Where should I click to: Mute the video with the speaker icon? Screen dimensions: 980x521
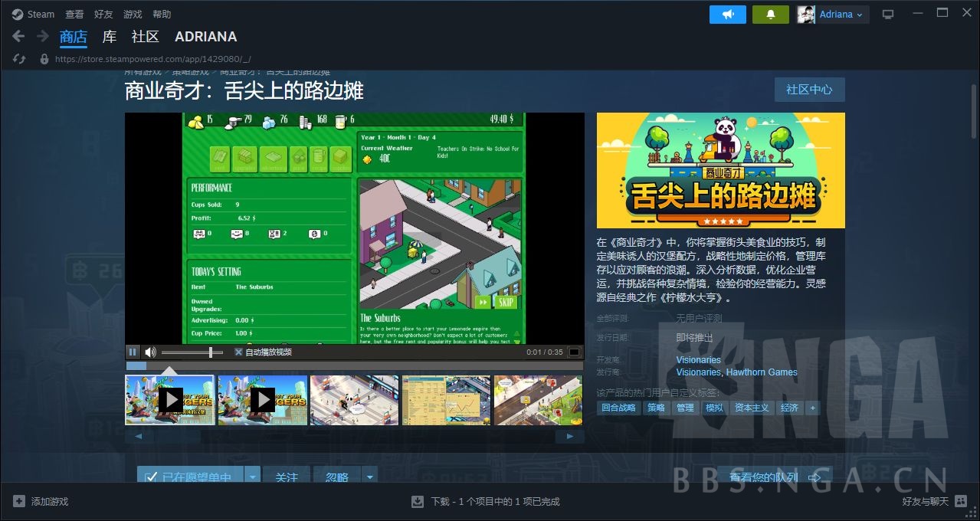click(150, 352)
